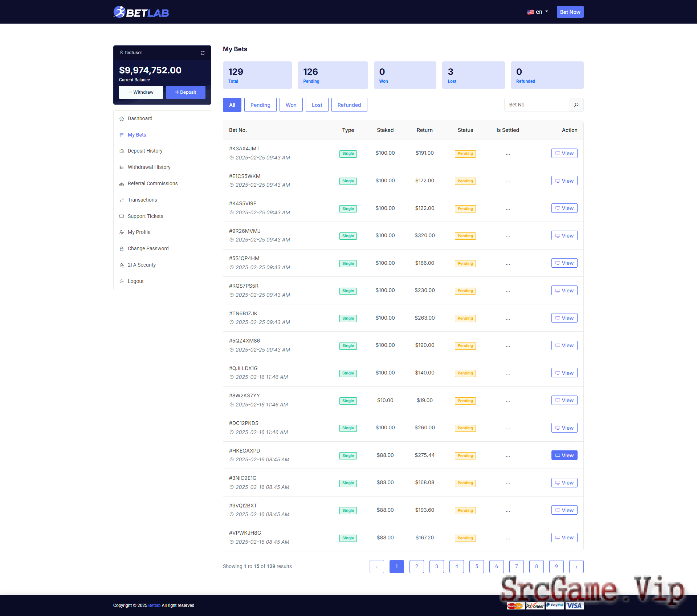Viewport: 697px width, 616px height.
Task: Go to page 9 of results
Action: tap(556, 567)
